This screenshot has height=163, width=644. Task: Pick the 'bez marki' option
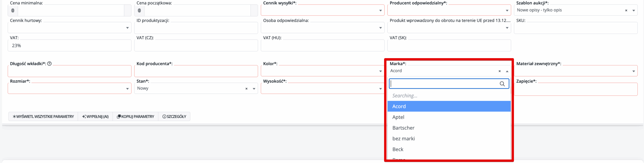click(403, 139)
